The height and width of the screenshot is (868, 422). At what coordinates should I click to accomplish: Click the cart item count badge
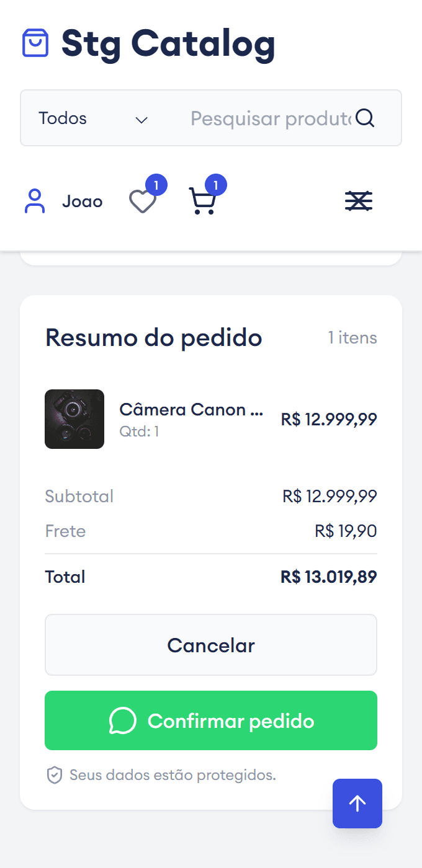[215, 185]
